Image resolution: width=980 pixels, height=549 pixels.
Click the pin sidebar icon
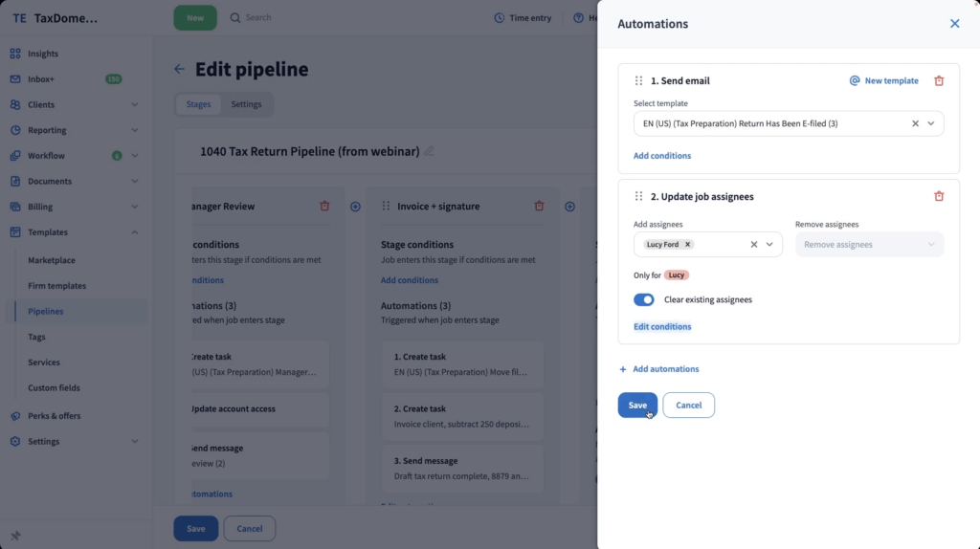15,536
